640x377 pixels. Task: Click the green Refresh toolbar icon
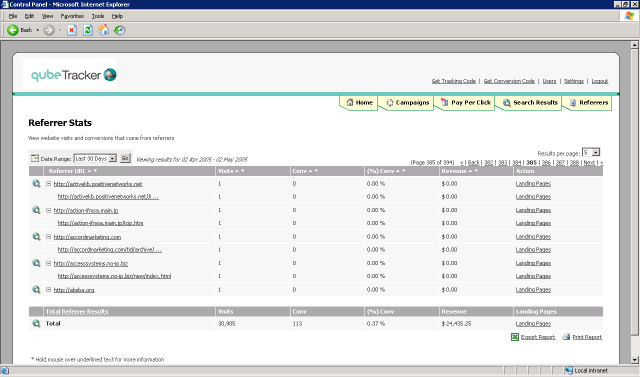coord(88,30)
